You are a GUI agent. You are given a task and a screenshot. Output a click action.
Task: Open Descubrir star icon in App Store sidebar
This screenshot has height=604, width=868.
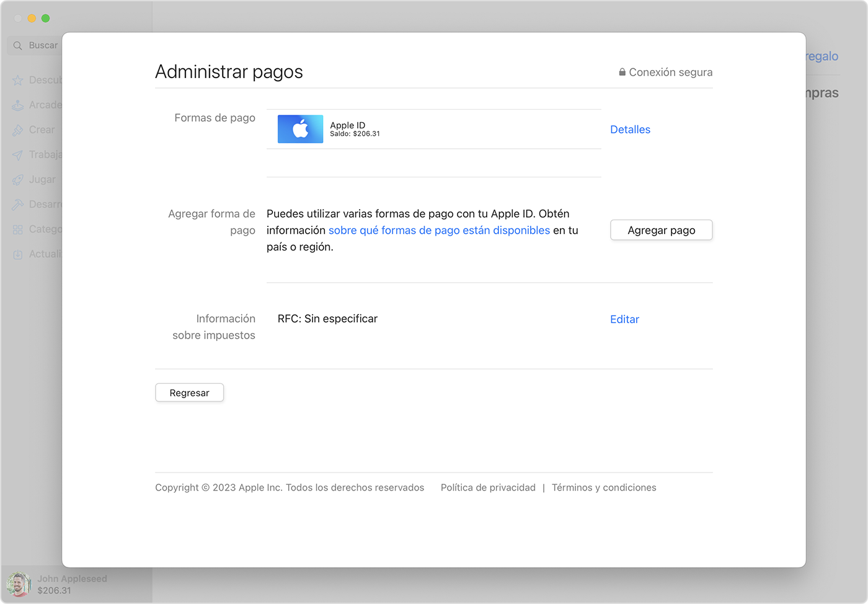(18, 80)
